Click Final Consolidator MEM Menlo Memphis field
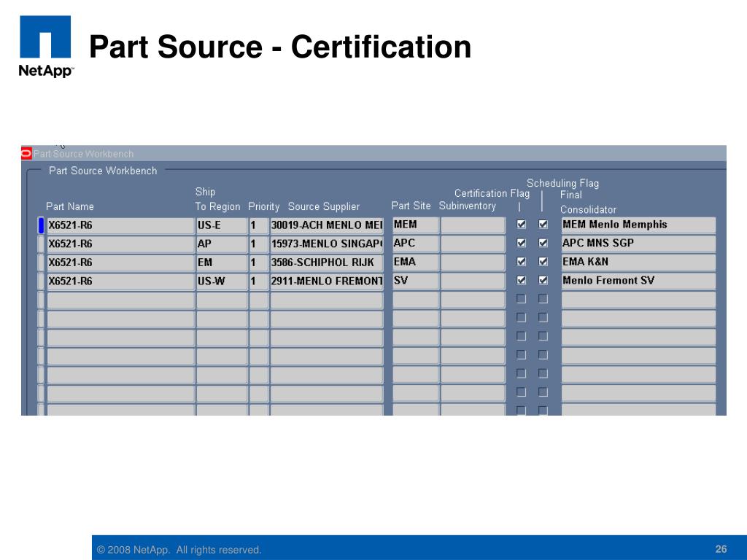The image size is (747, 560). tap(638, 225)
